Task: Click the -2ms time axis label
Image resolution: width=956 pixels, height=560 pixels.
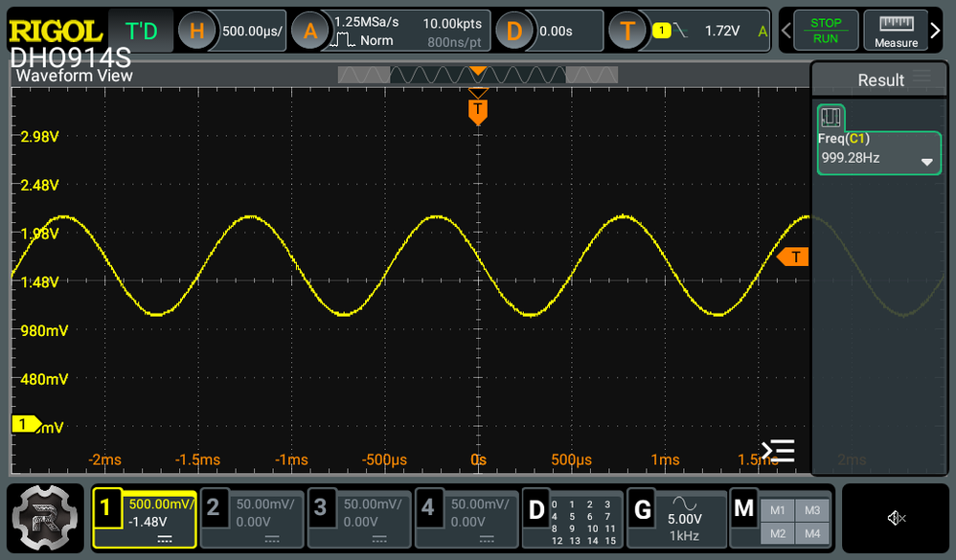Action: [104, 459]
